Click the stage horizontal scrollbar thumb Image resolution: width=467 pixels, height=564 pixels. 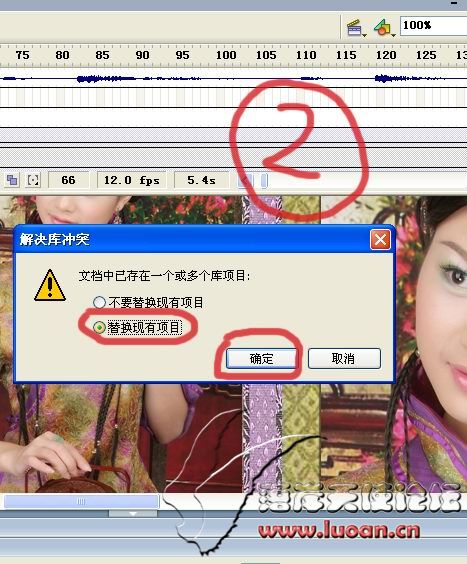(81, 501)
